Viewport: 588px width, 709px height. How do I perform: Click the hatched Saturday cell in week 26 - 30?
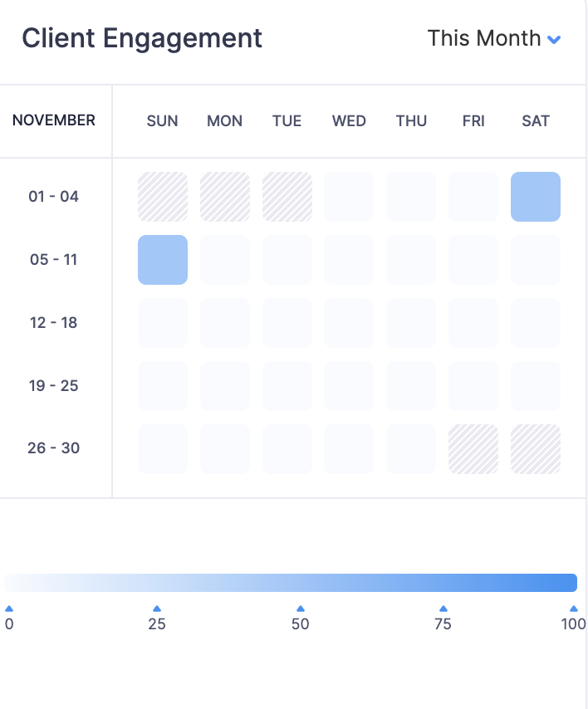536,449
